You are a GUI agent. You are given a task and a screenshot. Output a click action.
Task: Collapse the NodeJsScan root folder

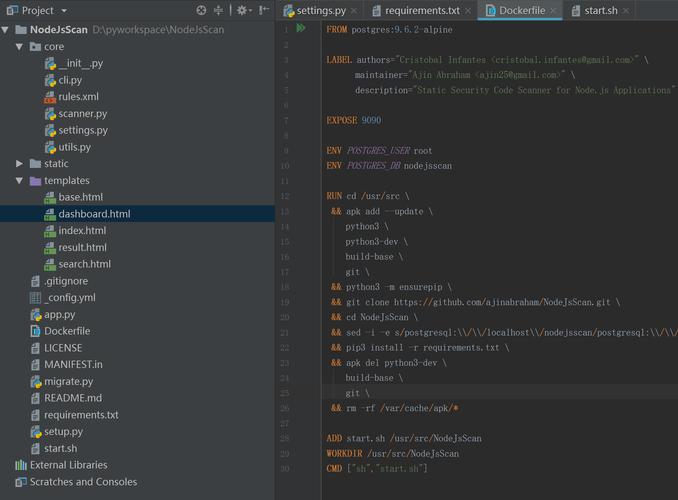(x=5, y=30)
